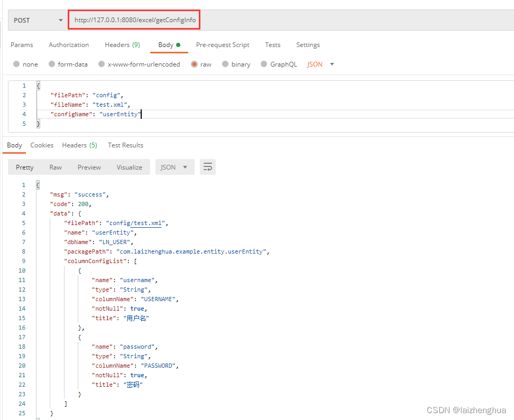The image size is (514, 420).
Task: Click the "title": "用户名" response line
Action: pyautogui.click(x=121, y=318)
